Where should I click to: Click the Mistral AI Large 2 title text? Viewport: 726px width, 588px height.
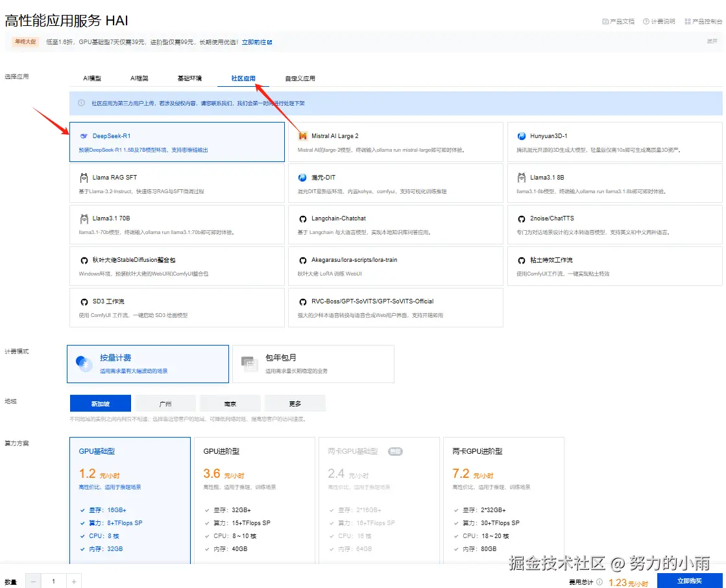point(335,136)
